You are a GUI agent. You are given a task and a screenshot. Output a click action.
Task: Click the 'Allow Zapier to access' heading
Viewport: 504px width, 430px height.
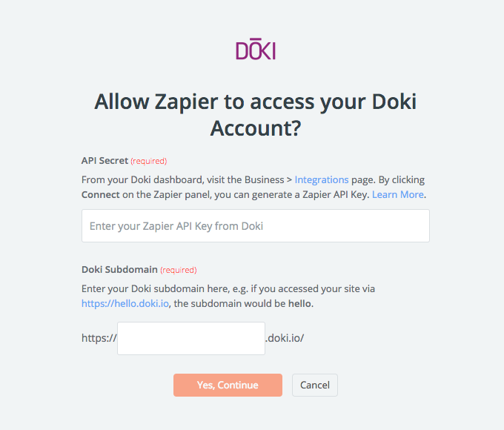(256, 115)
